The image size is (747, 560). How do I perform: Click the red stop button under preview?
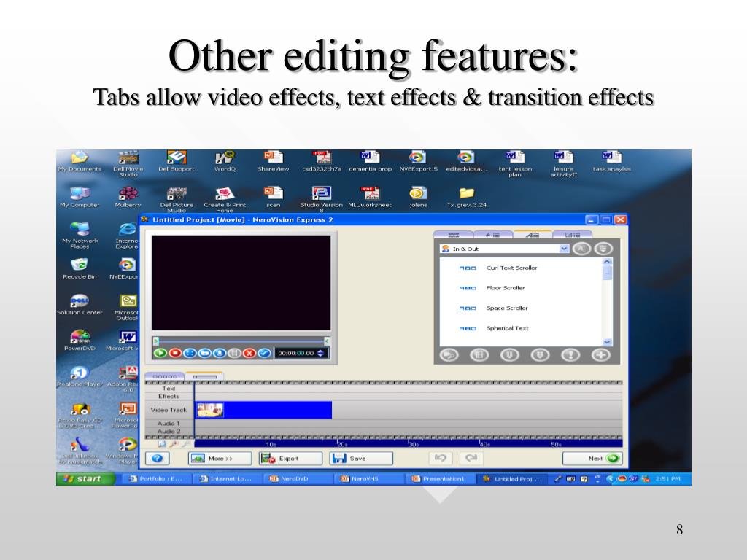click(x=175, y=353)
